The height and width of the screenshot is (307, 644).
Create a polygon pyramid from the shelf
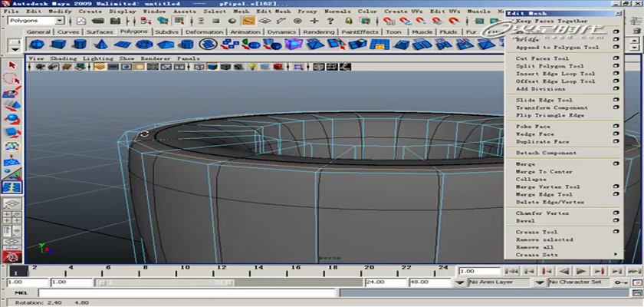pos(166,44)
